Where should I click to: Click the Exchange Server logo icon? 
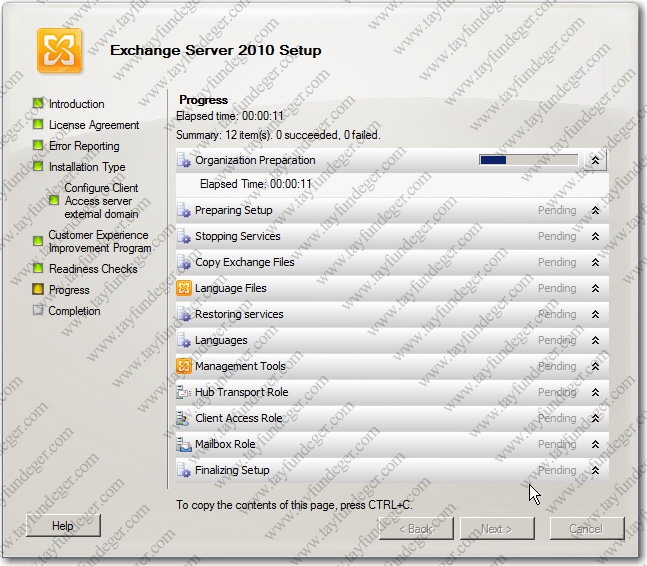[59, 51]
